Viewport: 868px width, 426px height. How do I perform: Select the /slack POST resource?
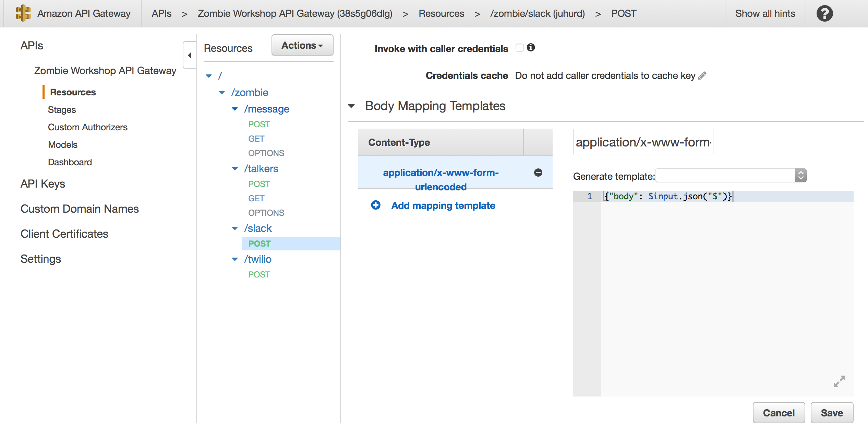pos(260,244)
